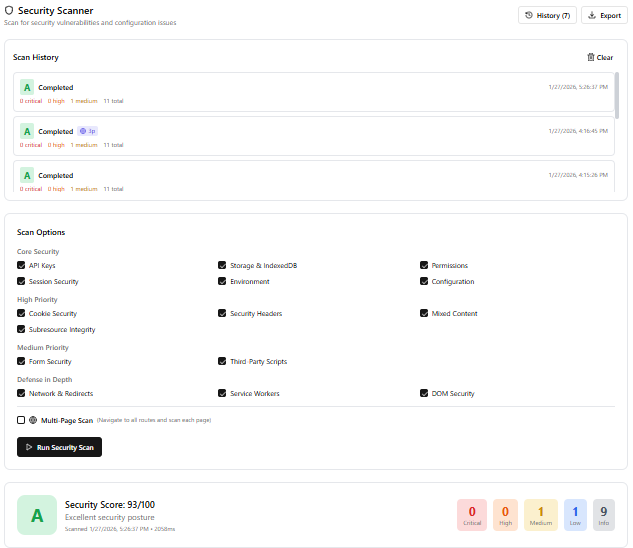Open the completed scan from 5:26:37 PM
This screenshot has width=633, height=548.
(x=314, y=92)
